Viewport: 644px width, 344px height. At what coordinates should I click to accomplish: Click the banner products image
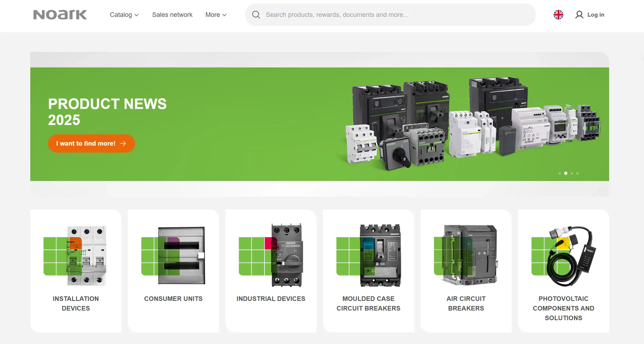pyautogui.click(x=473, y=124)
